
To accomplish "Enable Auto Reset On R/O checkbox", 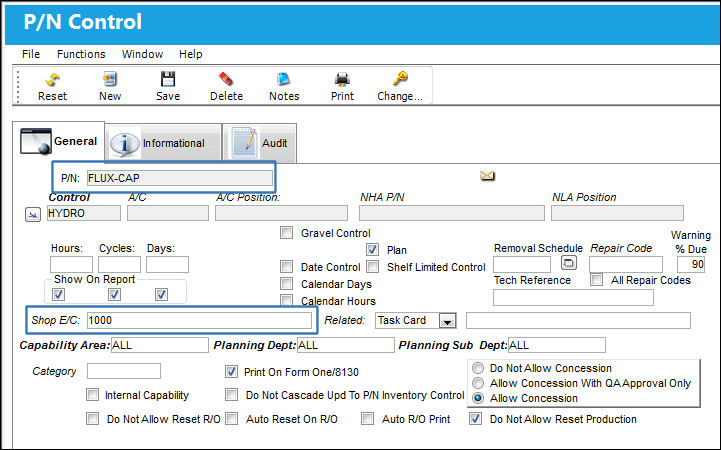I will tap(231, 418).
